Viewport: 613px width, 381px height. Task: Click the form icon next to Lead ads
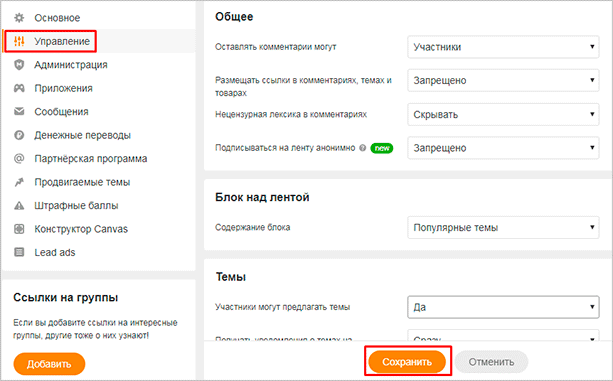pos(19,252)
